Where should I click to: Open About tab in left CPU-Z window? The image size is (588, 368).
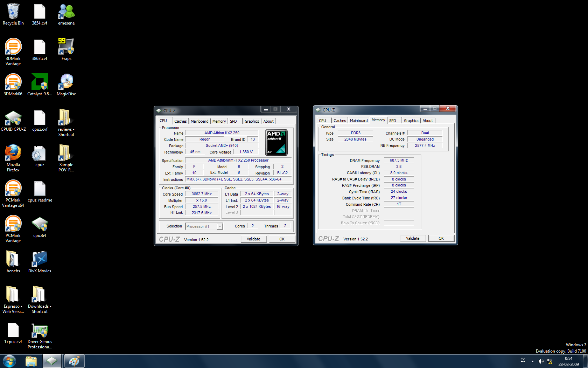tap(268, 121)
